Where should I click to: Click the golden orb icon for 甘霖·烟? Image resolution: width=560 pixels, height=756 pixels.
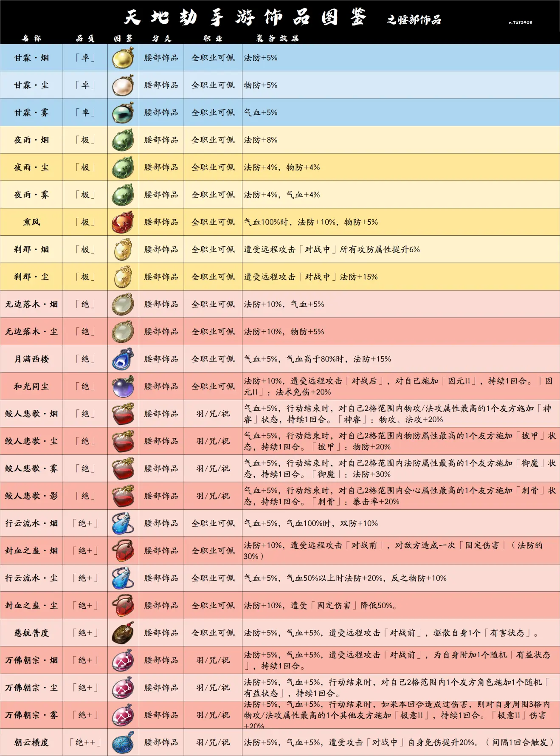[x=123, y=58]
